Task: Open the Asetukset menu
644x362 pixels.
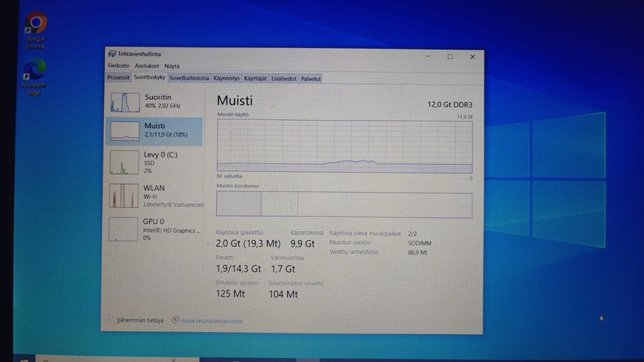Action: [x=147, y=66]
